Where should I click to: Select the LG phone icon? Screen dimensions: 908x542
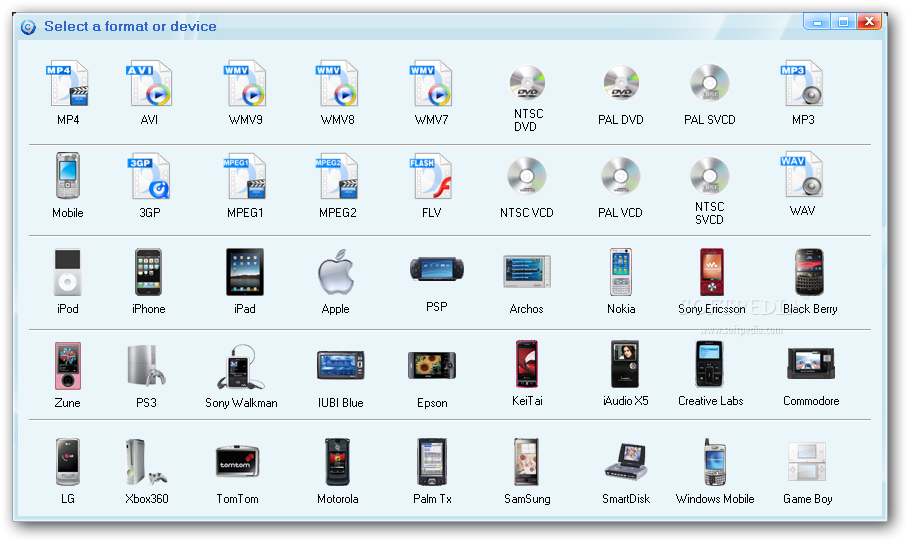[x=68, y=462]
